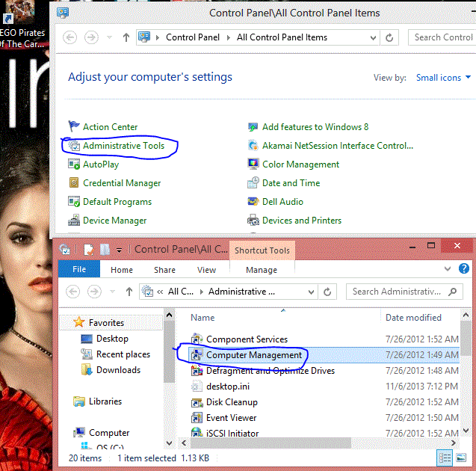Image resolution: width=476 pixels, height=471 pixels.
Task: Expand Control Panel address bar history dropdown
Action: tap(373, 38)
